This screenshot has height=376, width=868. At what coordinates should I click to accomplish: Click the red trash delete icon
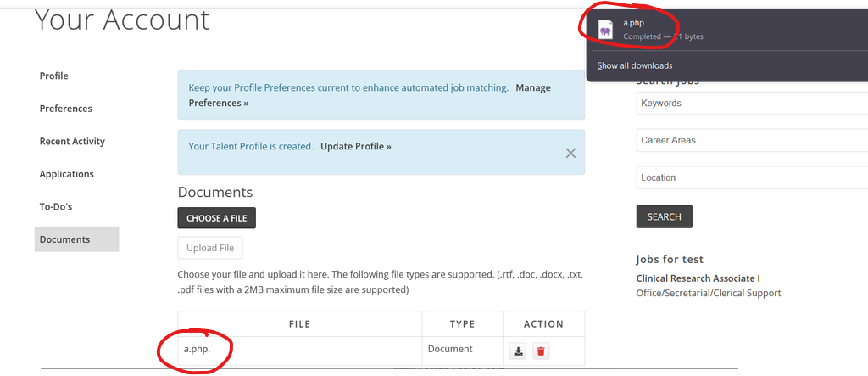[542, 351]
